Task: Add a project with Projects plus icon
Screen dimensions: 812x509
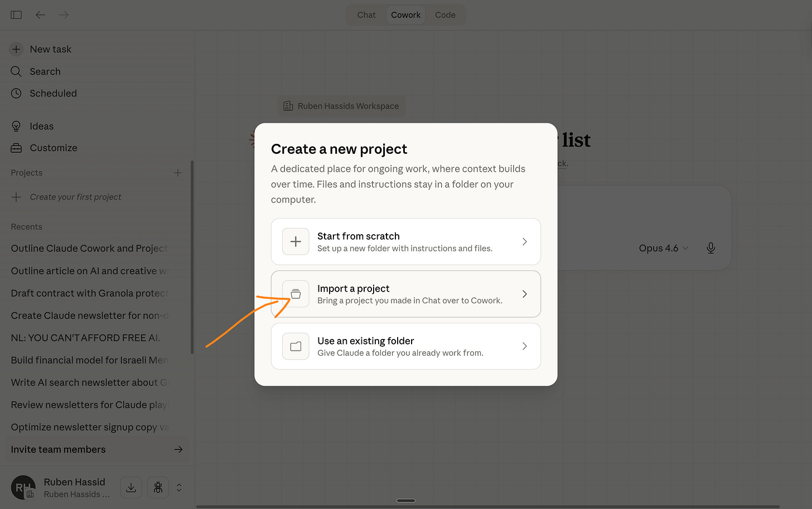Action: pos(178,173)
